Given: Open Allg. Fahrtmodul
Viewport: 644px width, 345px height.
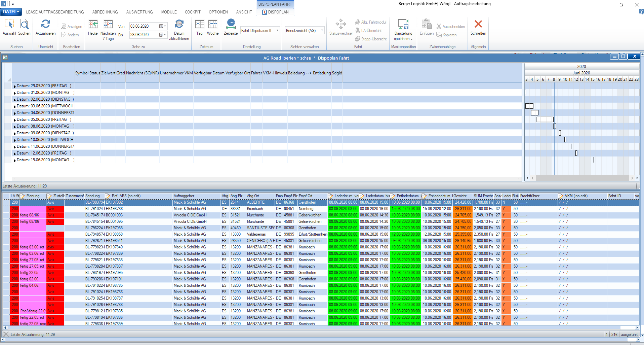Looking at the screenshot, I should point(370,22).
